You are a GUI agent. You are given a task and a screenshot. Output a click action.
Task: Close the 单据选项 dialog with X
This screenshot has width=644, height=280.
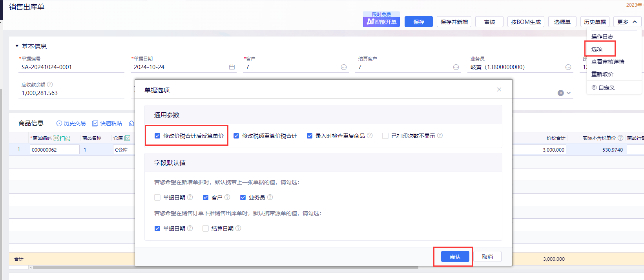(499, 90)
